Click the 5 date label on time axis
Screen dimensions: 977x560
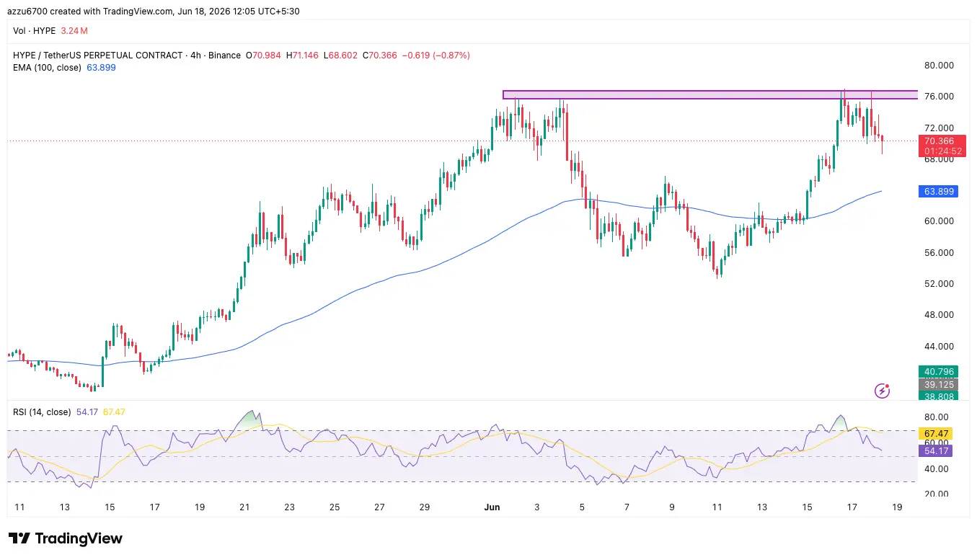tap(582, 507)
